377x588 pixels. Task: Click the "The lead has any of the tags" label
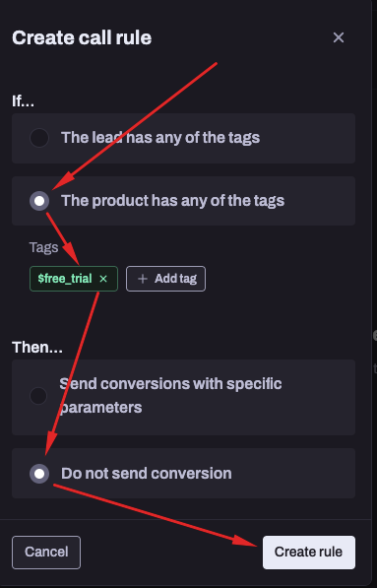tap(160, 138)
